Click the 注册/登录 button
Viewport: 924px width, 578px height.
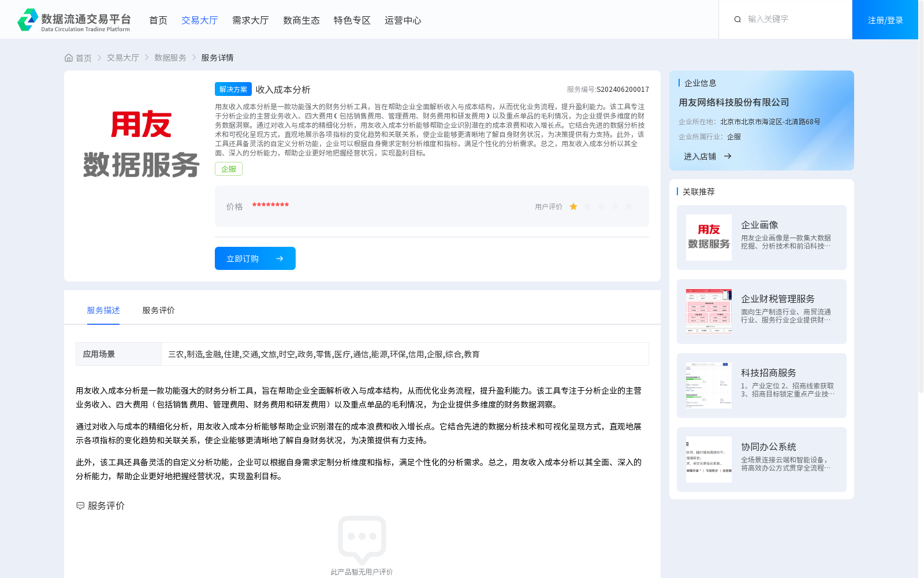click(x=885, y=20)
